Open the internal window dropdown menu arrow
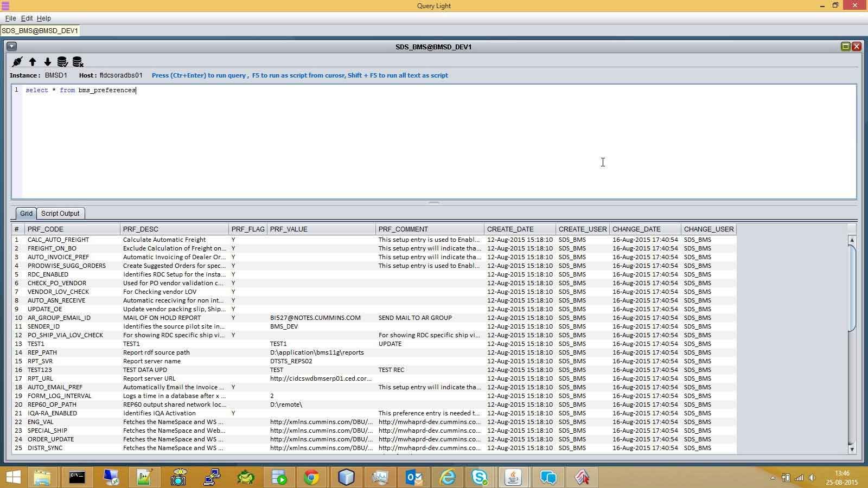The height and width of the screenshot is (488, 868). [11, 47]
